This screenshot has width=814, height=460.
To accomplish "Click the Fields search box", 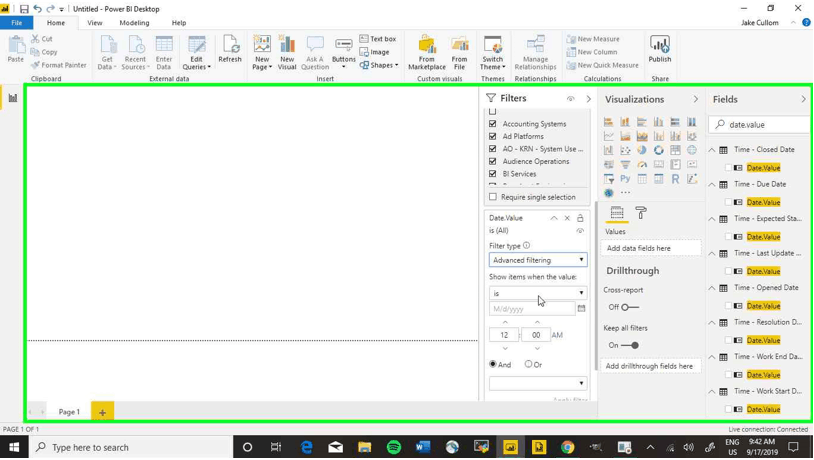I will tap(759, 125).
